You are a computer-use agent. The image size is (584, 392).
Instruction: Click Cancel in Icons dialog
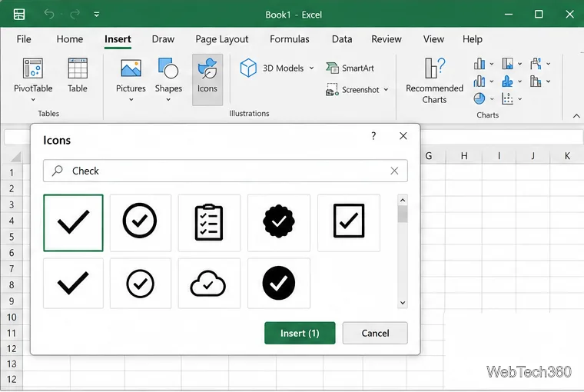(375, 333)
